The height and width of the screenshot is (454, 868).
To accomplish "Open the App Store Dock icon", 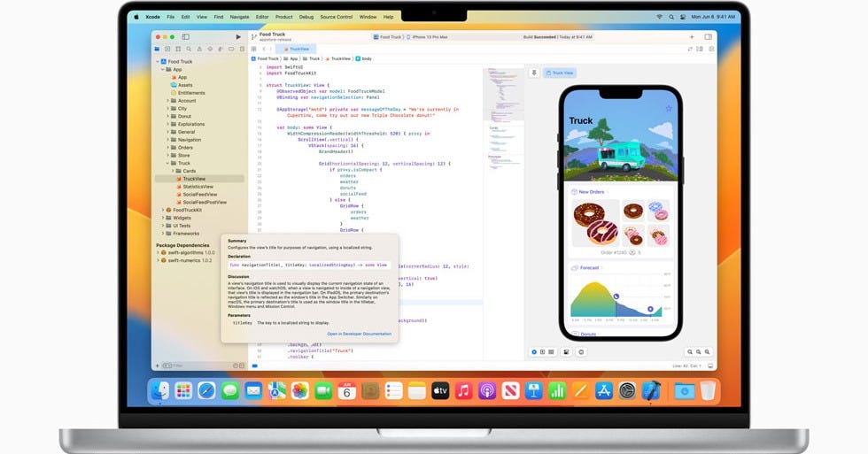I will 604,391.
